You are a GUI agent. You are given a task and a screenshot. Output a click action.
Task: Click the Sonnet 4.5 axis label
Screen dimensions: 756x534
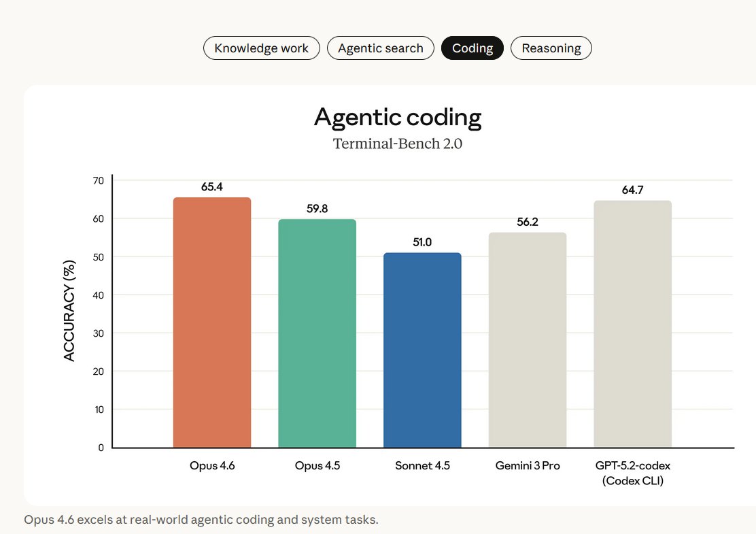422,466
